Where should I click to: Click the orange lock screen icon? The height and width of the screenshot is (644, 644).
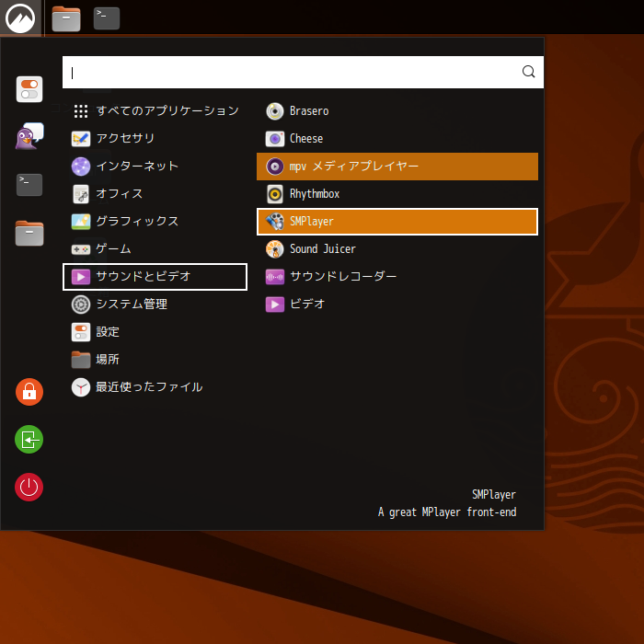[x=29, y=392]
